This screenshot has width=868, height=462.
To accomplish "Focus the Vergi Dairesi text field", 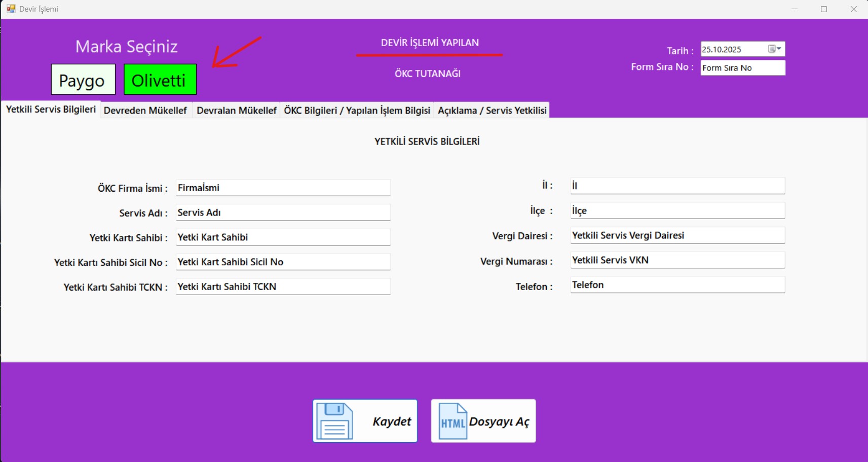I will click(x=677, y=235).
